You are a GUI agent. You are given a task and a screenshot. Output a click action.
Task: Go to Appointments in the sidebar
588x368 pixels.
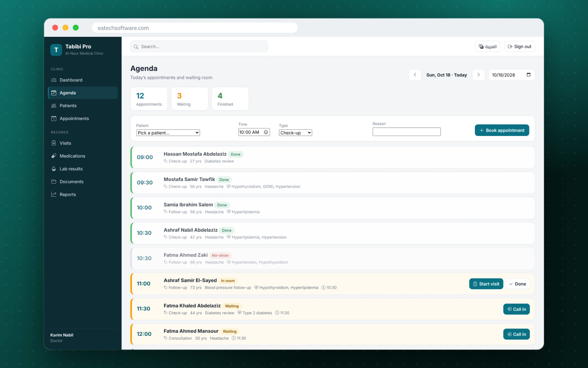pyautogui.click(x=83, y=118)
